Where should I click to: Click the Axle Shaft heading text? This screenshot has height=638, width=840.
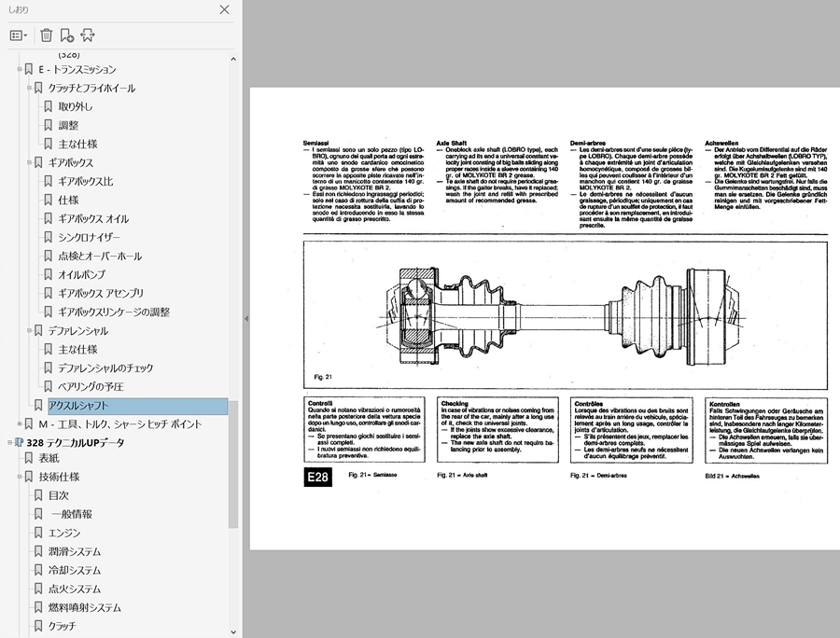(451, 144)
